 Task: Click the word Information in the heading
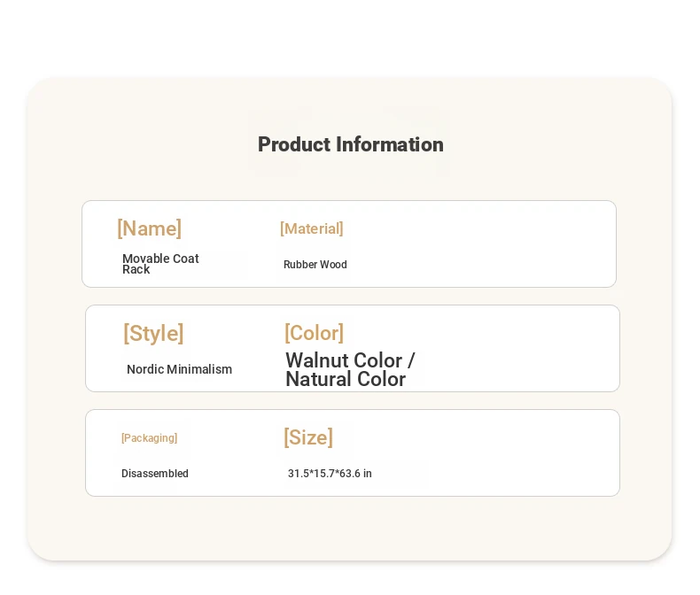coord(390,144)
